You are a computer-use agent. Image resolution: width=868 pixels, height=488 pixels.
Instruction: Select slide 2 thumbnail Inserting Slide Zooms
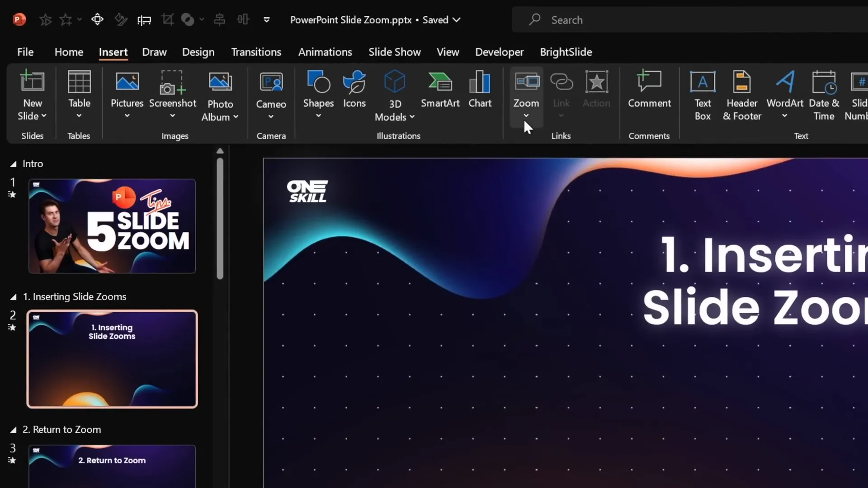click(x=112, y=359)
